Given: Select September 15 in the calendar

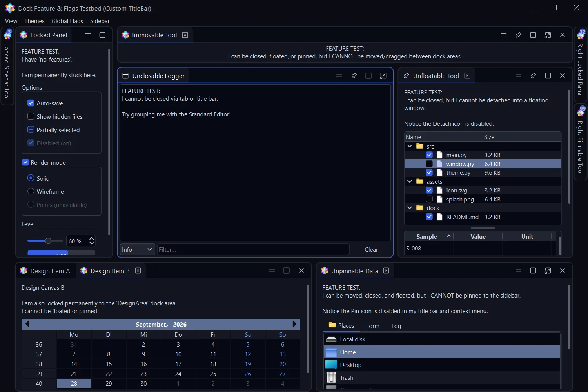Looking at the screenshot, I should (x=109, y=364).
